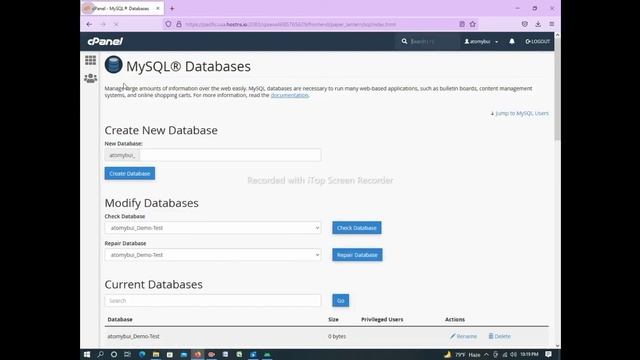Launch Microsoft Edge from taskbar
This screenshot has width=640, height=360.
[142, 354]
